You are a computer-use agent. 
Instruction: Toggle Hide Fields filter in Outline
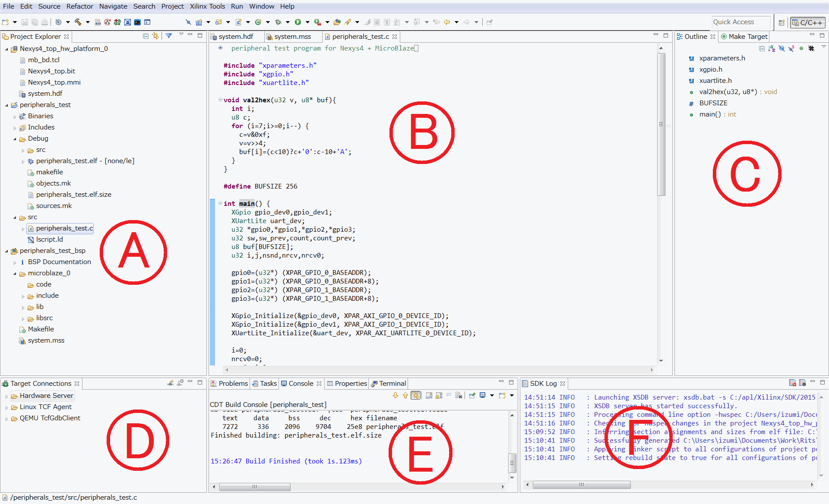pos(782,49)
